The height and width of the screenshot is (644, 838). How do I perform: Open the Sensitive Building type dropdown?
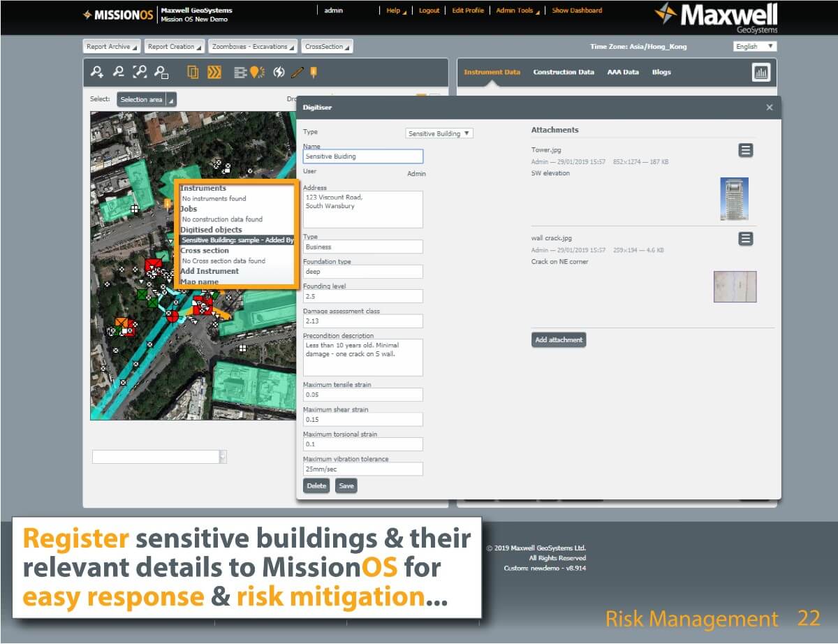coord(439,133)
